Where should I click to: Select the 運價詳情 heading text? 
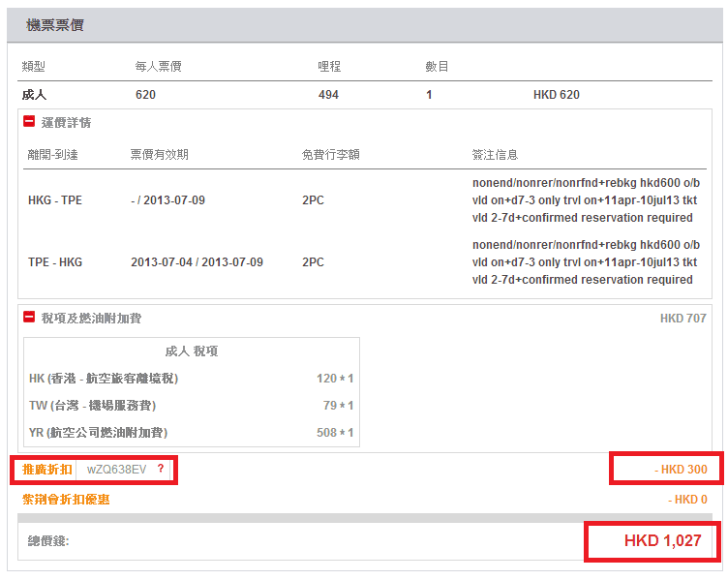coord(67,123)
